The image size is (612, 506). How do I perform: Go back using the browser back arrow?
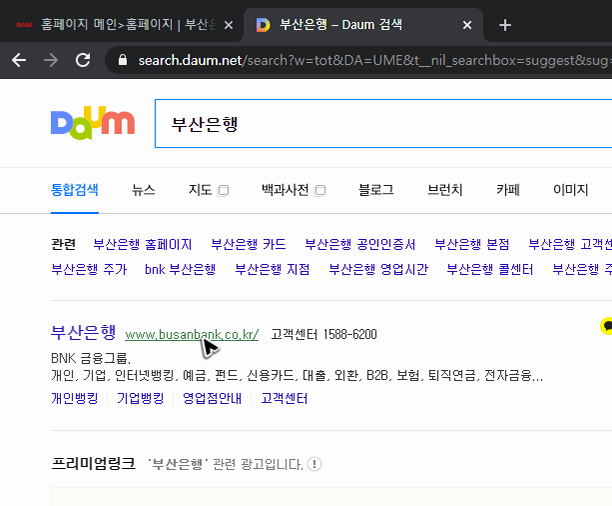(x=19, y=60)
